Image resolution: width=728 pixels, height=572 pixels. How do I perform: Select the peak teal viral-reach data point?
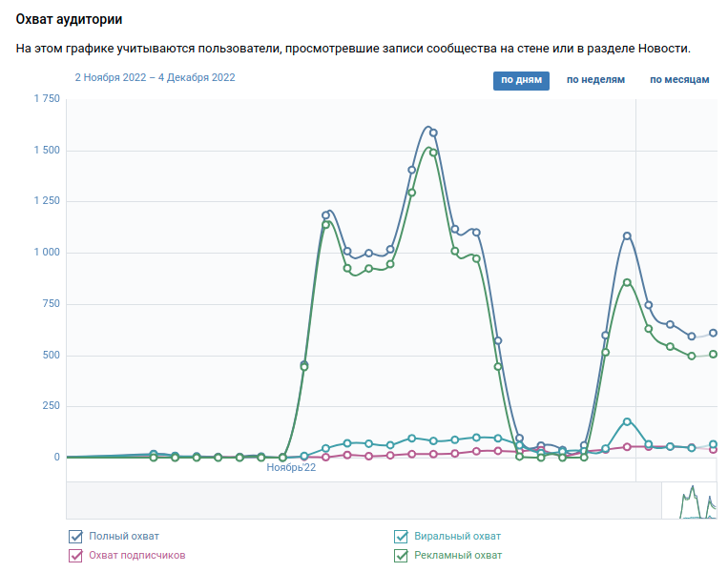click(627, 421)
